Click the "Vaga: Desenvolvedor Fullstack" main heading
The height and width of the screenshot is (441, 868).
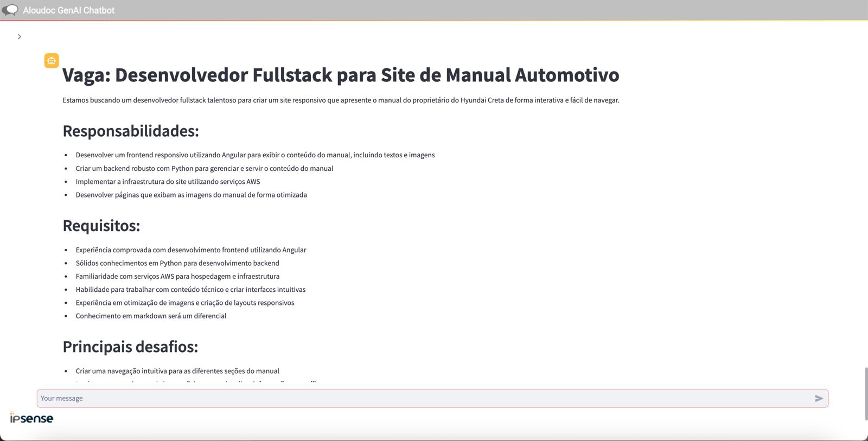click(x=340, y=75)
